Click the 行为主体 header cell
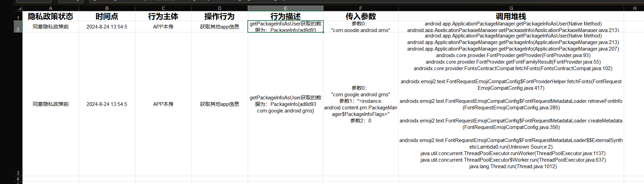Viewport: 644px width, 184px height. [x=163, y=16]
